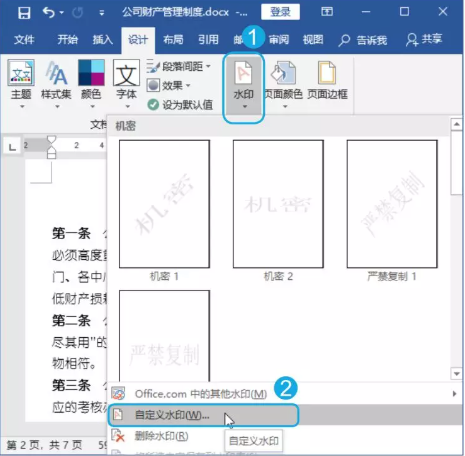465x456 pixels.
Task: Select 删除水印 remove watermark menu item
Action: pos(162,436)
